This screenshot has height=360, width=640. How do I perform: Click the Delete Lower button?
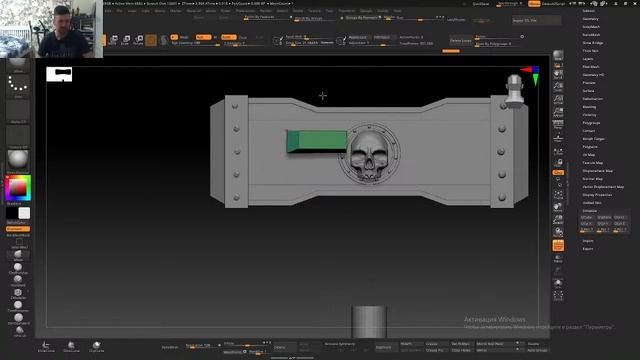[x=460, y=40]
